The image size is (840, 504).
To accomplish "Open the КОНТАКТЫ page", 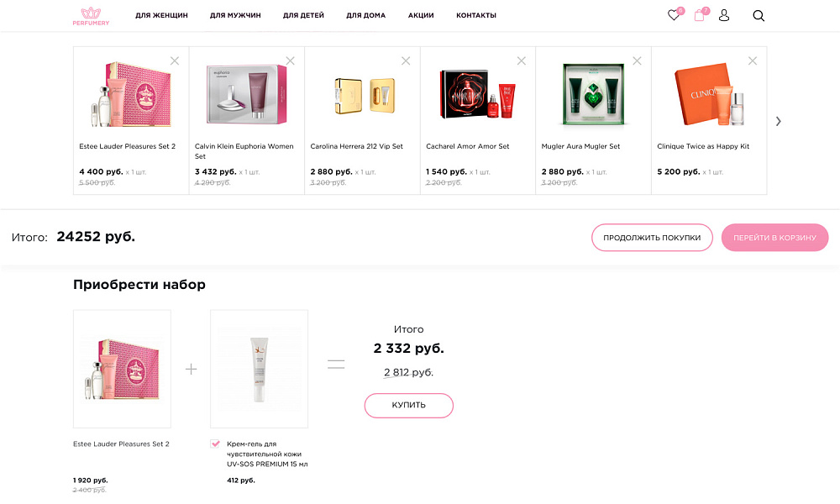I will click(476, 15).
